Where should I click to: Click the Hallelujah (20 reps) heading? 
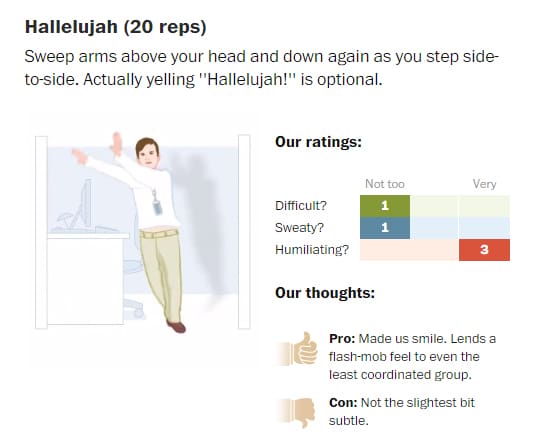(116, 27)
